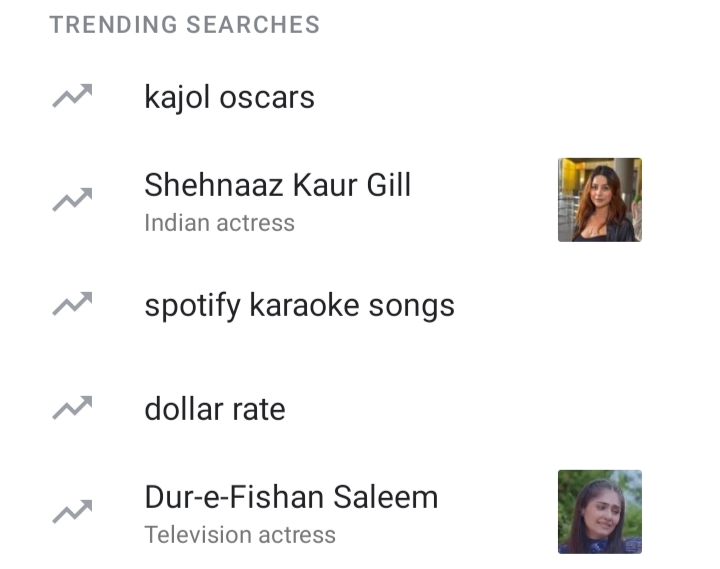The image size is (720, 569).
Task: Tap the trending icon for spotify karaoke songs
Action: 72,305
